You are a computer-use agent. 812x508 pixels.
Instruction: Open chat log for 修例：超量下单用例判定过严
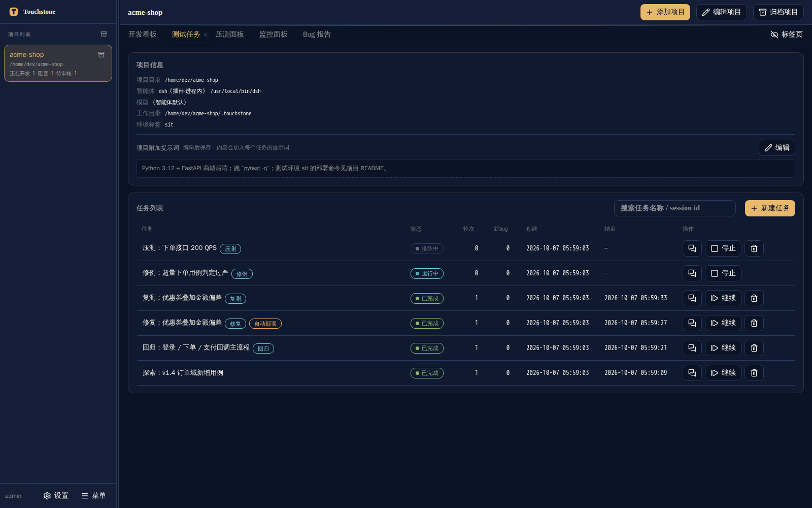tap(692, 273)
